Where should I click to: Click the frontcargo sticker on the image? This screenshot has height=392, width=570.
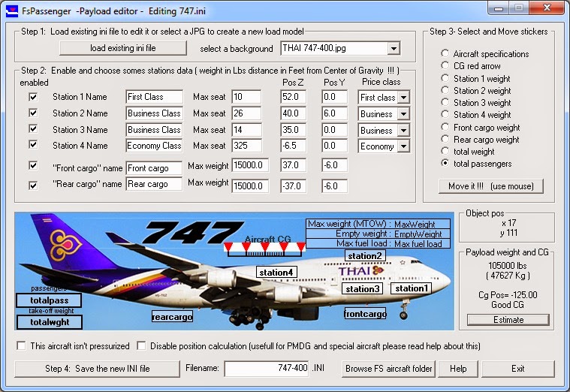pos(365,313)
